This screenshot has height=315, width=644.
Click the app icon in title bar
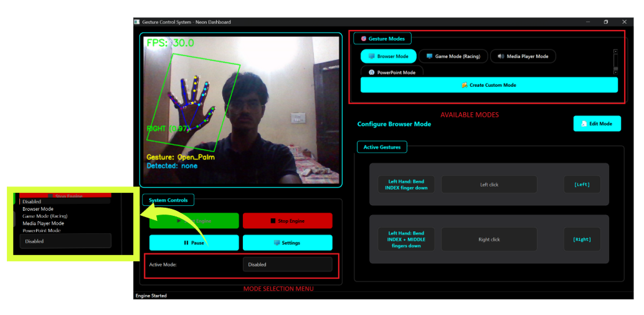137,22
